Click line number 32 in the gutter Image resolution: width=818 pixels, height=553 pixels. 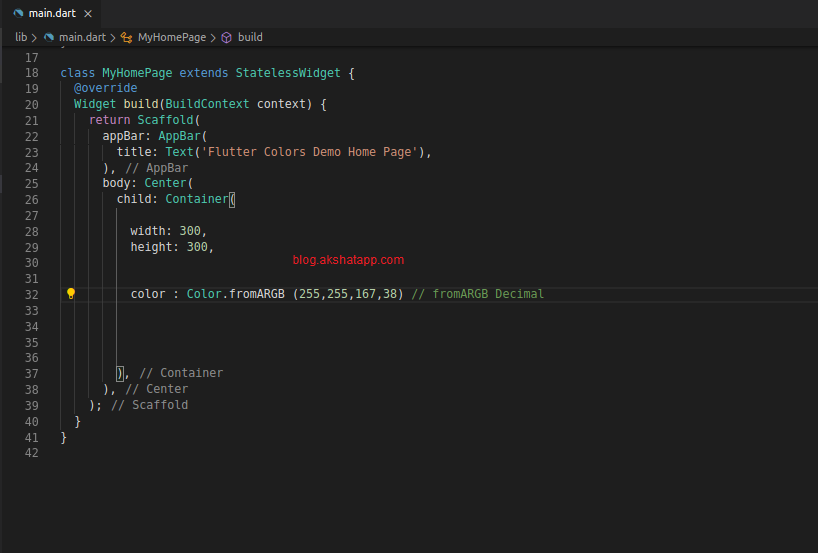(x=31, y=294)
